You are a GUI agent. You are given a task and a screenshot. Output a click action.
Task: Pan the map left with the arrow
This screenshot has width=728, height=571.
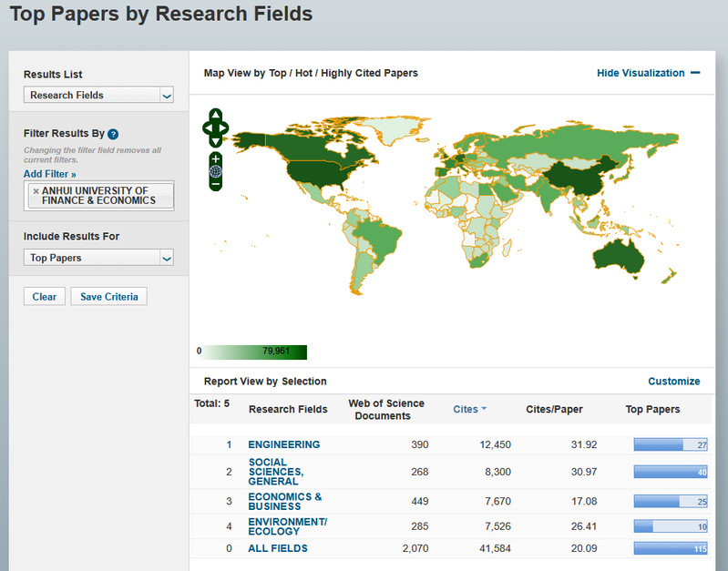207,128
